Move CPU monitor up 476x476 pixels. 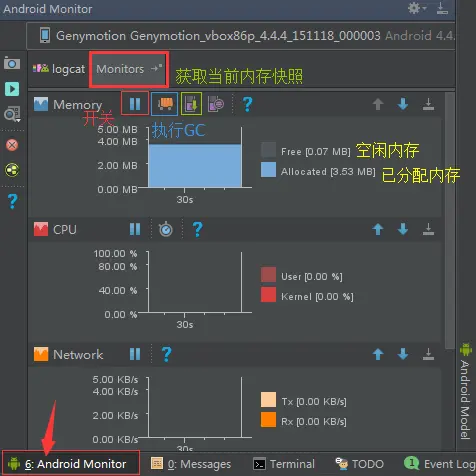click(378, 229)
